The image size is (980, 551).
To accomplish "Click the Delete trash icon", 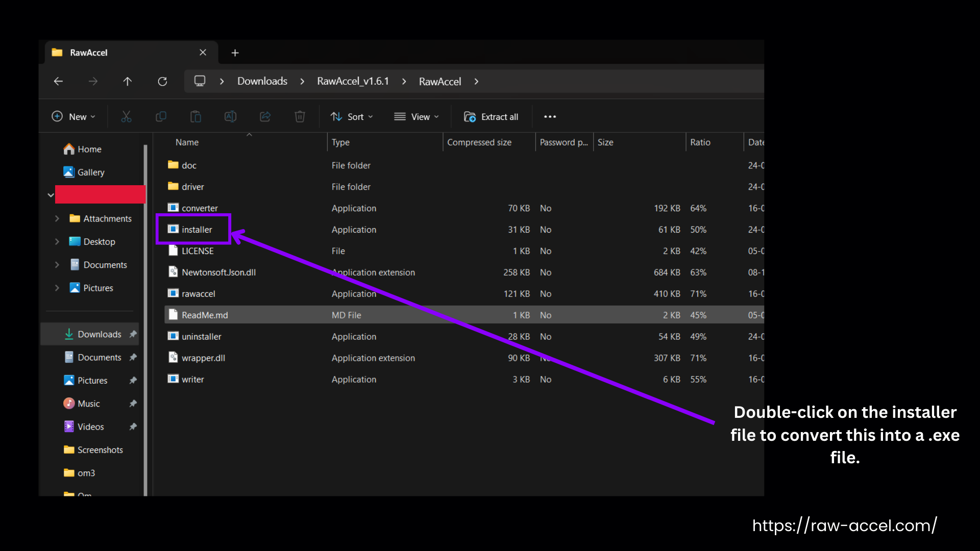I will tap(300, 117).
